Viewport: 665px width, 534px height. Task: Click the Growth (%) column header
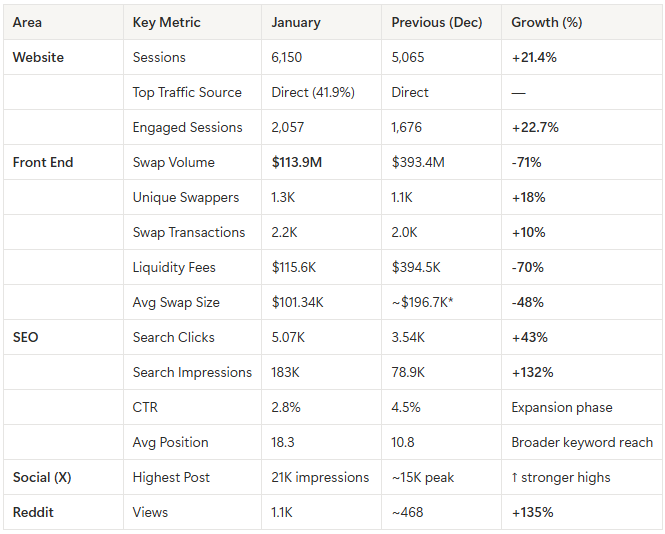[547, 22]
